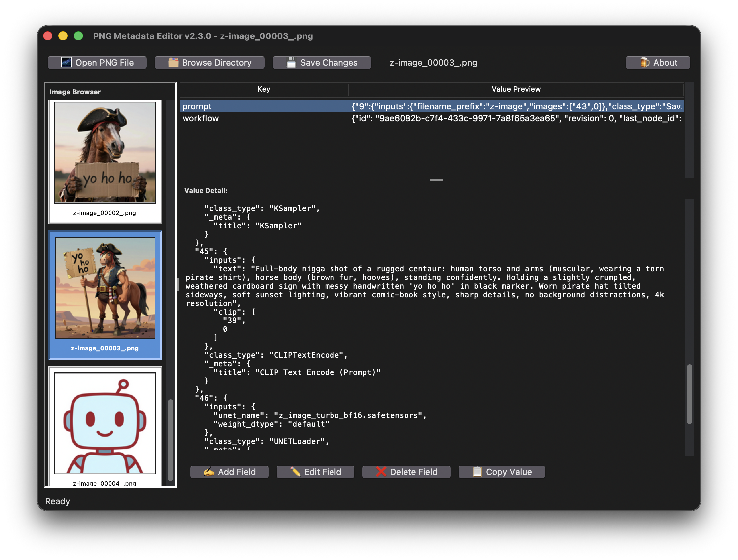Click the clipboard Copy Value icon
The width and height of the screenshot is (738, 560).
click(477, 472)
